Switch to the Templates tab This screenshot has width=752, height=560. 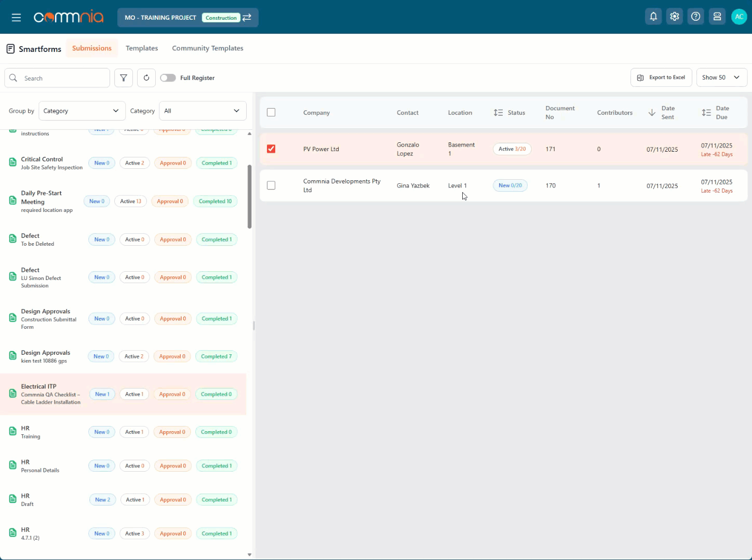(x=142, y=48)
